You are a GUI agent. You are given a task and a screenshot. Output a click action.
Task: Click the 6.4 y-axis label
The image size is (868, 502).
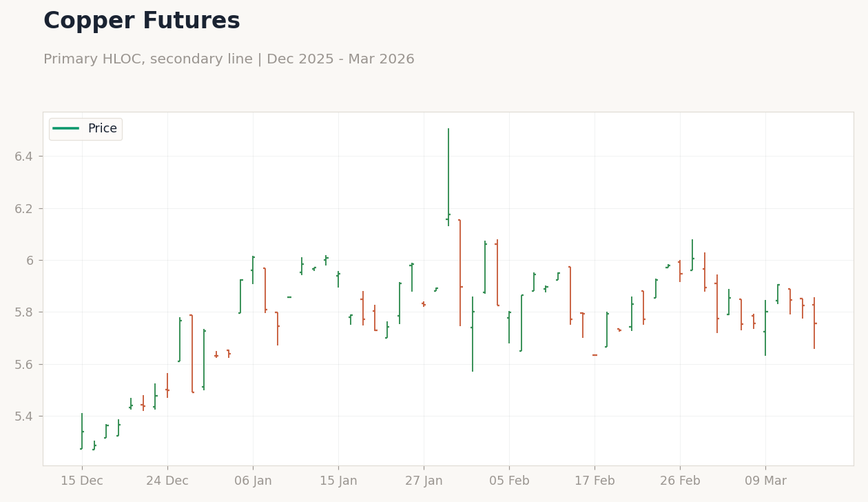[x=24, y=157]
